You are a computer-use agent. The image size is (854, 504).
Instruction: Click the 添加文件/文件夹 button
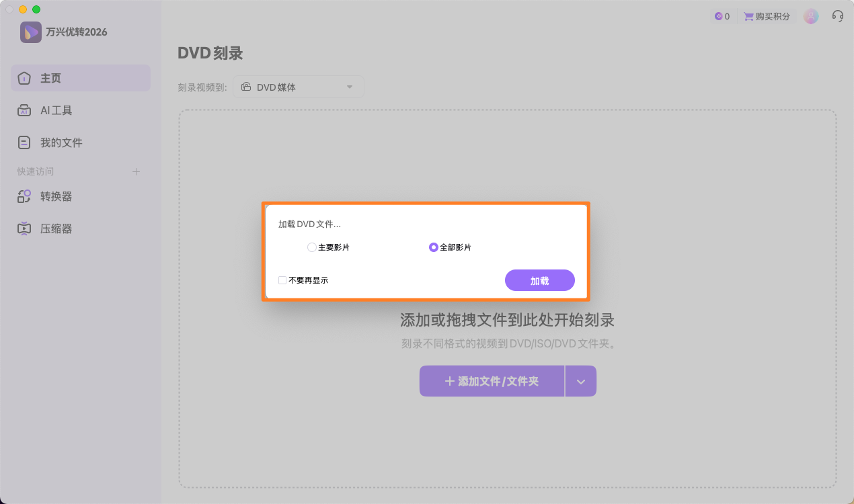[x=492, y=380]
